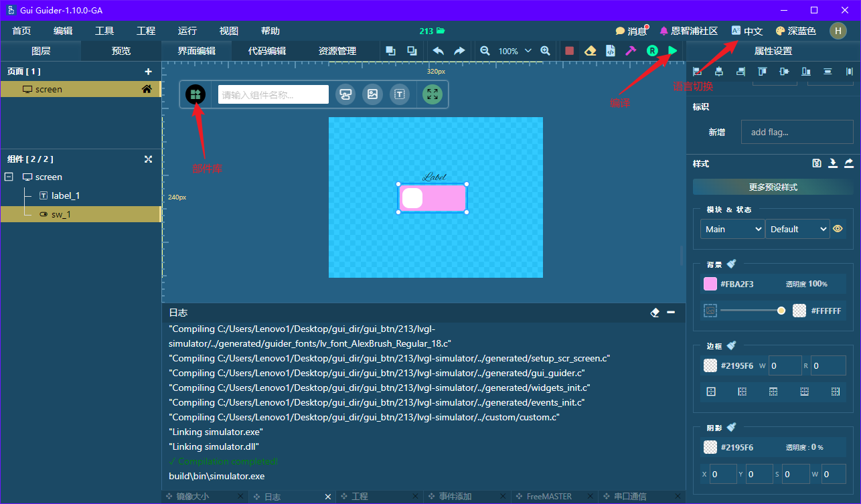Open the zoom level 100% dropdown
861x504 pixels.
514,50
